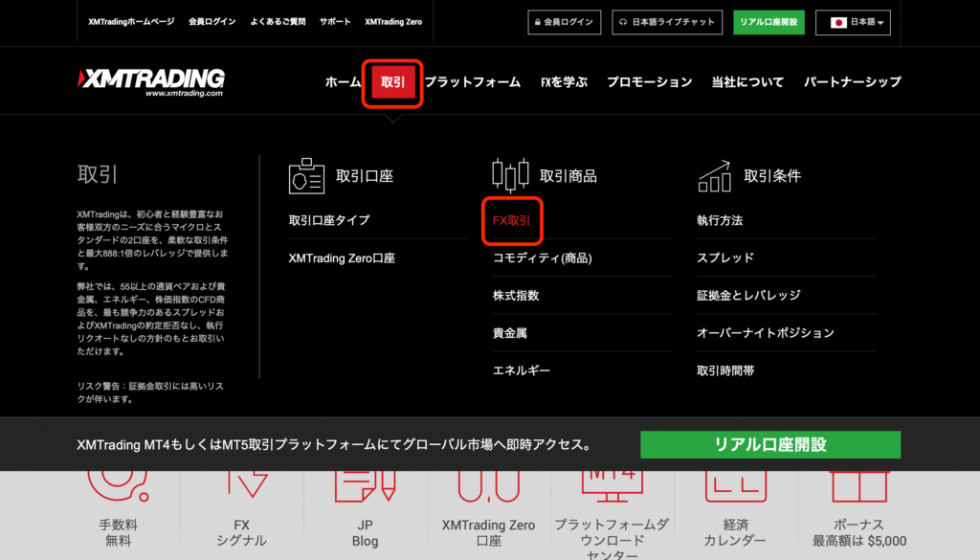Viewport: 980px width, 560px height.
Task: Open よくあるご質問 link
Action: (x=278, y=22)
